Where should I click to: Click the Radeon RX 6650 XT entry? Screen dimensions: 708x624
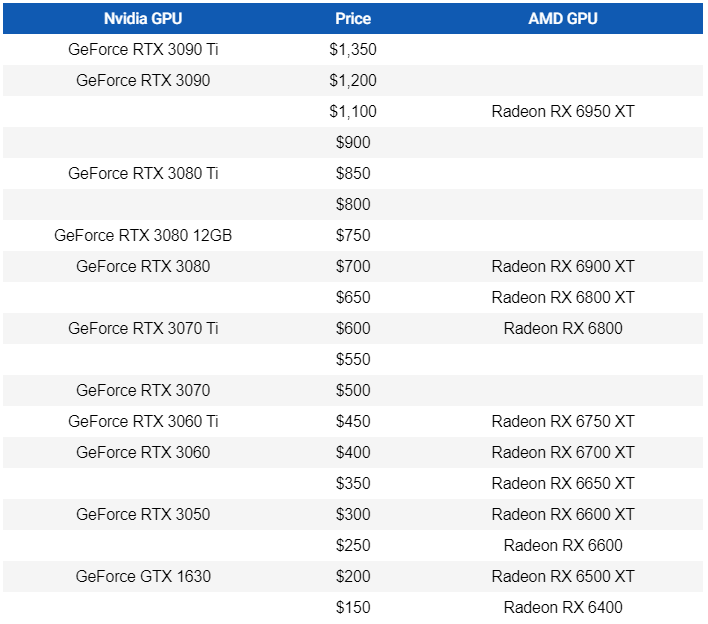563,483
